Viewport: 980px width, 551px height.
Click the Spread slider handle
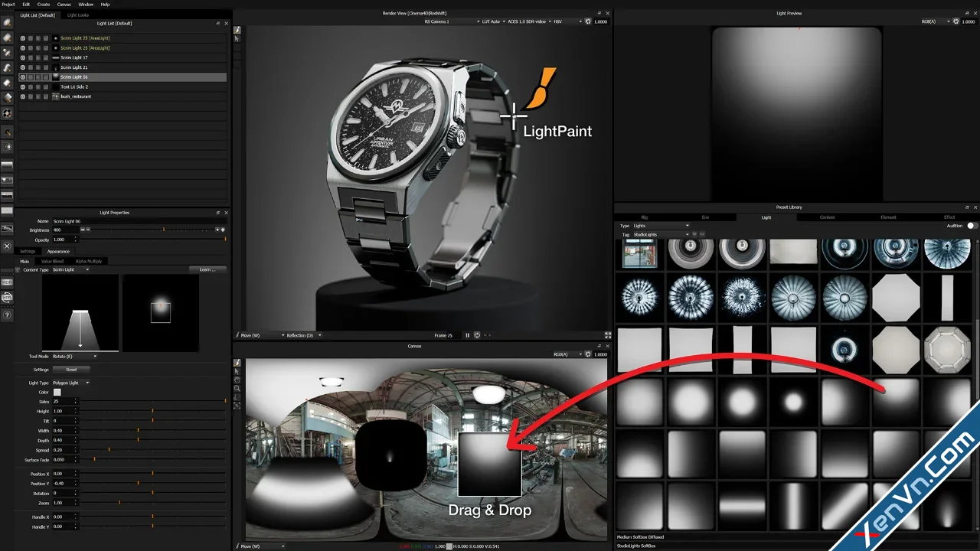tap(109, 449)
